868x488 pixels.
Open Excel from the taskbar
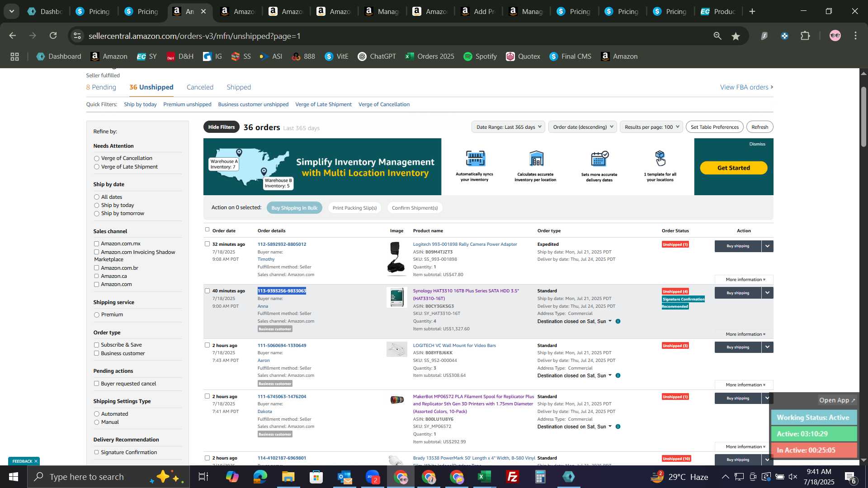tap(485, 477)
